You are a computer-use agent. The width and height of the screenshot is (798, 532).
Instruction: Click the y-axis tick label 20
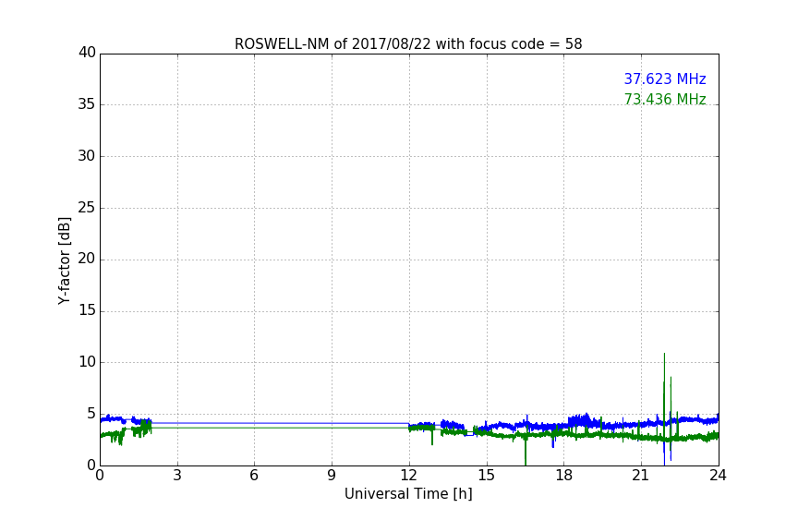pos(87,259)
